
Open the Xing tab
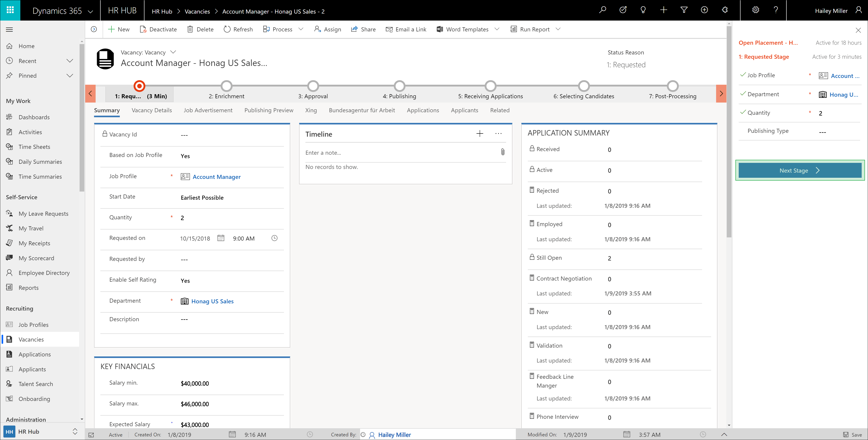click(311, 110)
